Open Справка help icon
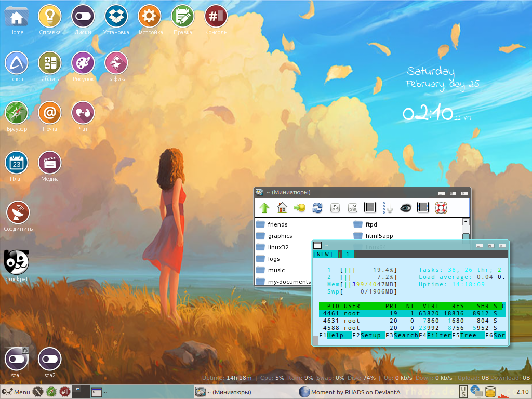 click(49, 17)
